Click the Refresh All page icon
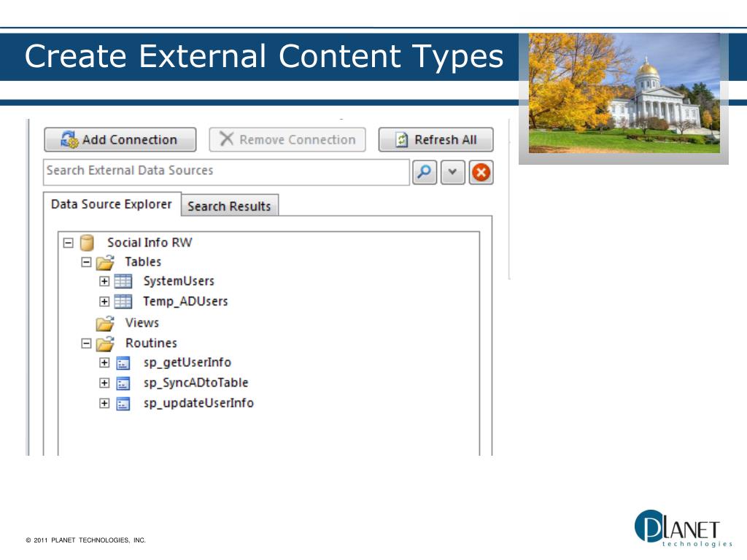 (402, 139)
